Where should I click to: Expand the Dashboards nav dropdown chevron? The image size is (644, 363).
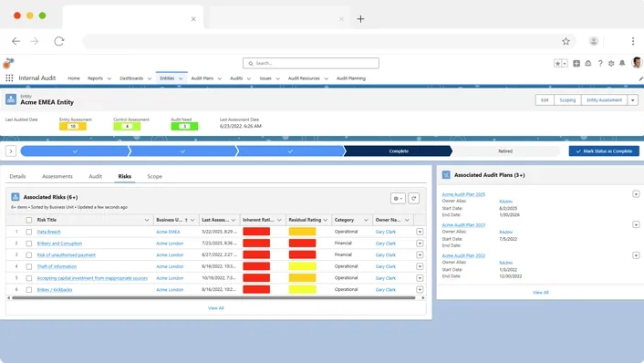point(149,78)
